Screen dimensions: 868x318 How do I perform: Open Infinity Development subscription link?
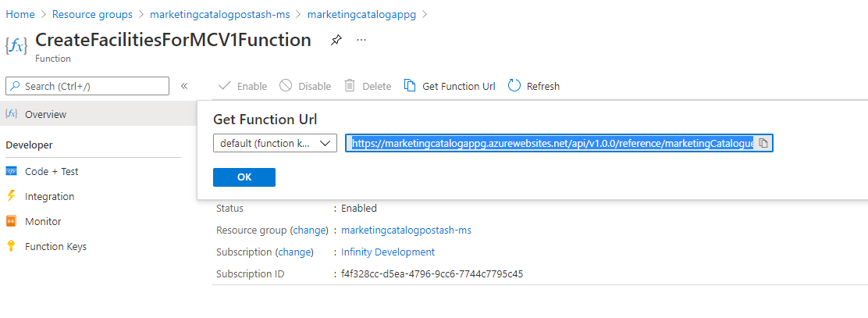(x=388, y=252)
